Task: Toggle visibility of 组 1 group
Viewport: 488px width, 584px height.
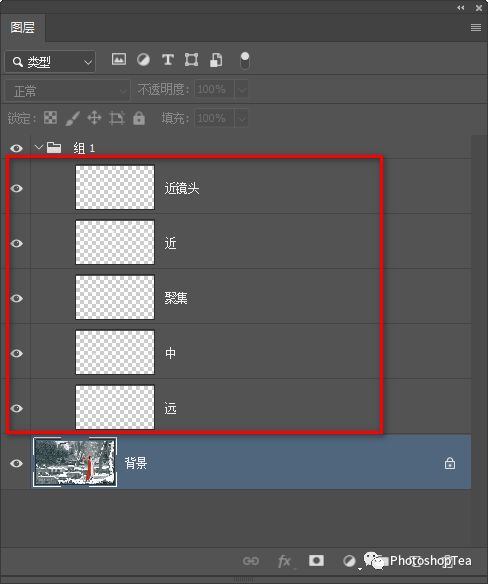Action: click(x=16, y=148)
